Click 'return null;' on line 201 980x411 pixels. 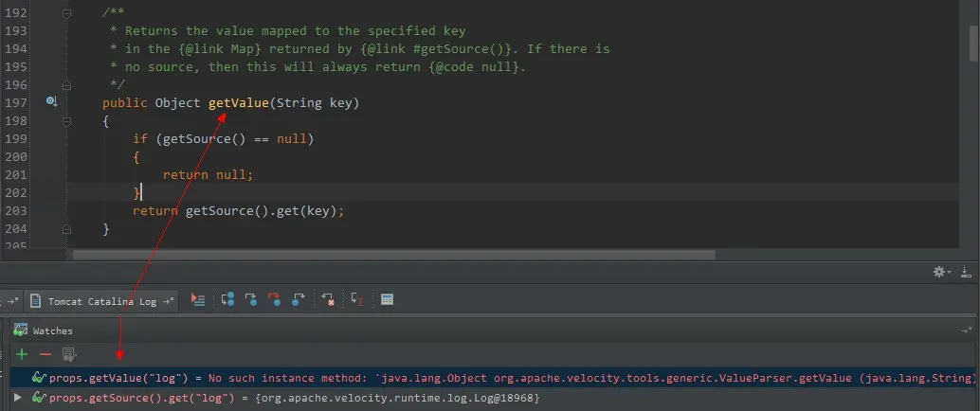(x=208, y=175)
